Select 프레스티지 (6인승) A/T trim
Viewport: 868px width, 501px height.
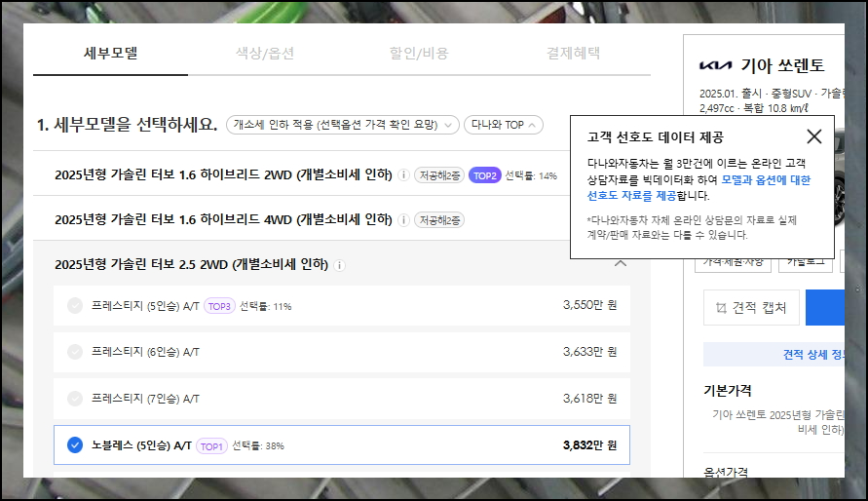tap(342, 352)
